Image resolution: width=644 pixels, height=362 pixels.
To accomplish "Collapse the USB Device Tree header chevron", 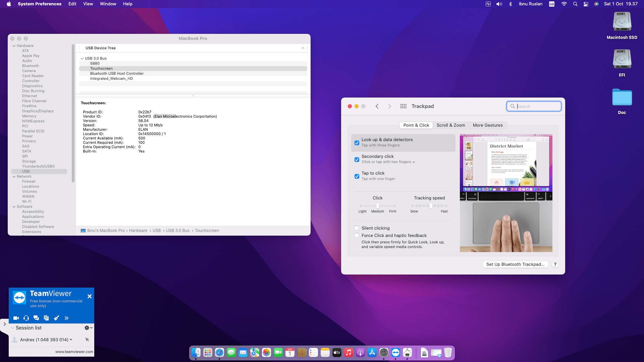I will point(303,48).
